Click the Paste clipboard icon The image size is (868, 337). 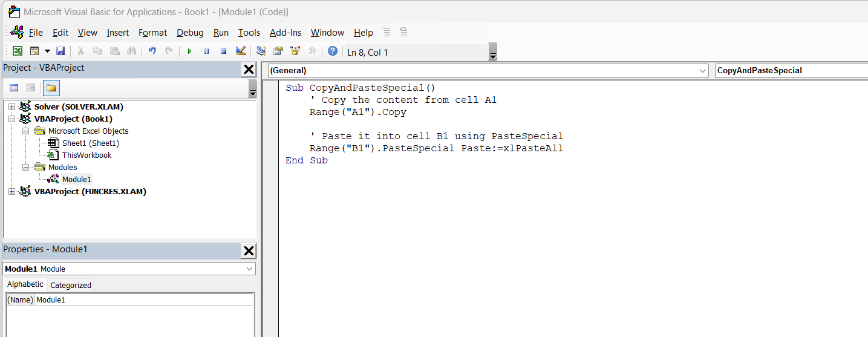pos(114,51)
